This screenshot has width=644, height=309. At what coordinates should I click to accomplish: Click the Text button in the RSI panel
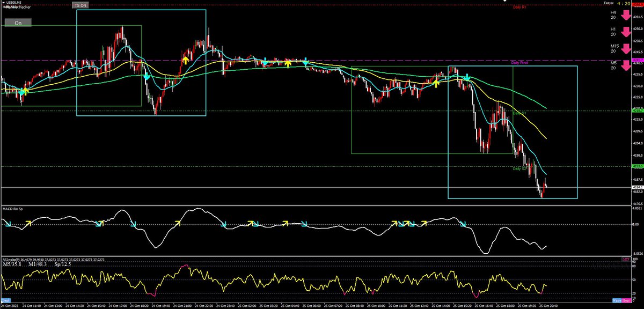(5, 300)
